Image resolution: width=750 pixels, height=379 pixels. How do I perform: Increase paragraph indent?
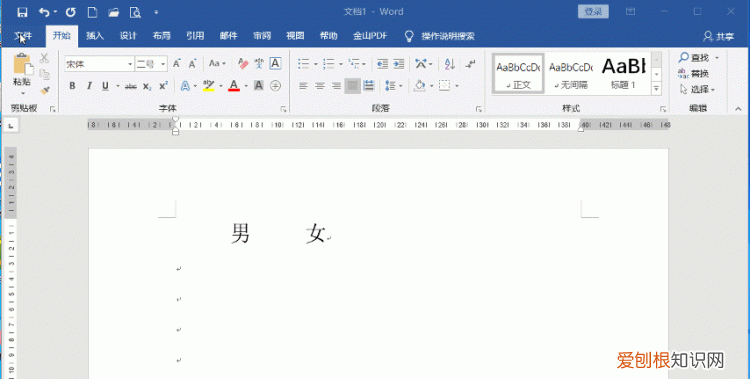(x=398, y=64)
